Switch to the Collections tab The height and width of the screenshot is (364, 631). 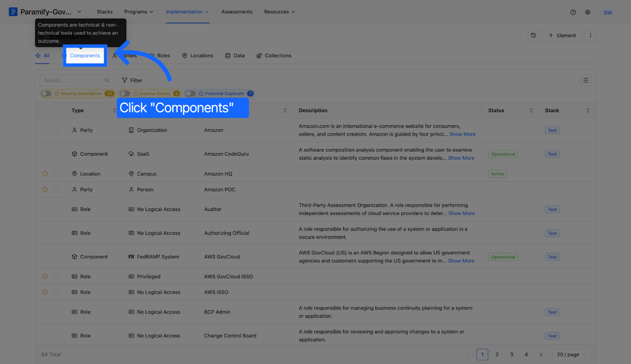click(x=274, y=56)
